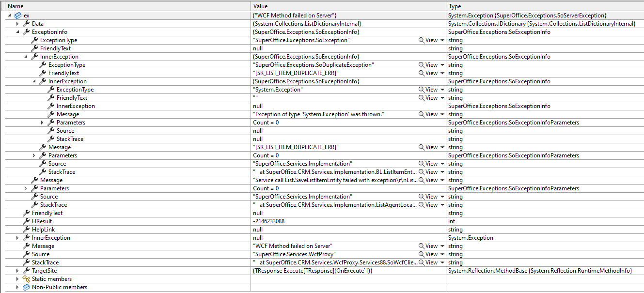Click magnifier icon in empty-string FriendlyText row
Viewport: 644px width, 293px height.
coord(422,98)
